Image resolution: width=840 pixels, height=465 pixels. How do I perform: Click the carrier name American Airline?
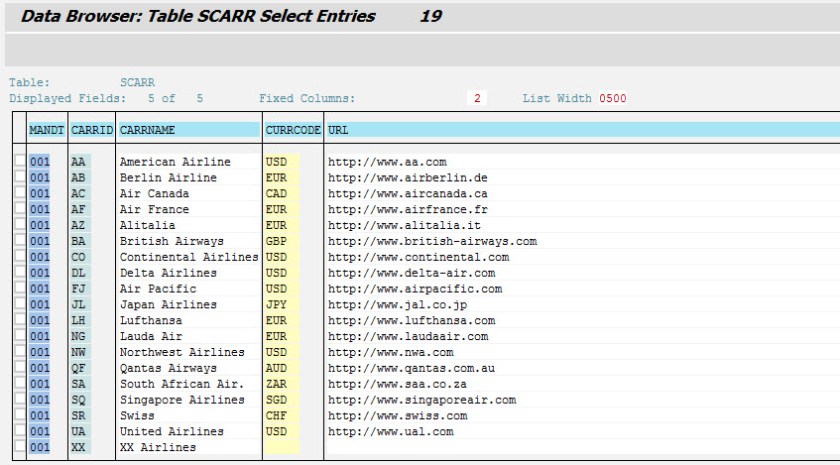175,162
